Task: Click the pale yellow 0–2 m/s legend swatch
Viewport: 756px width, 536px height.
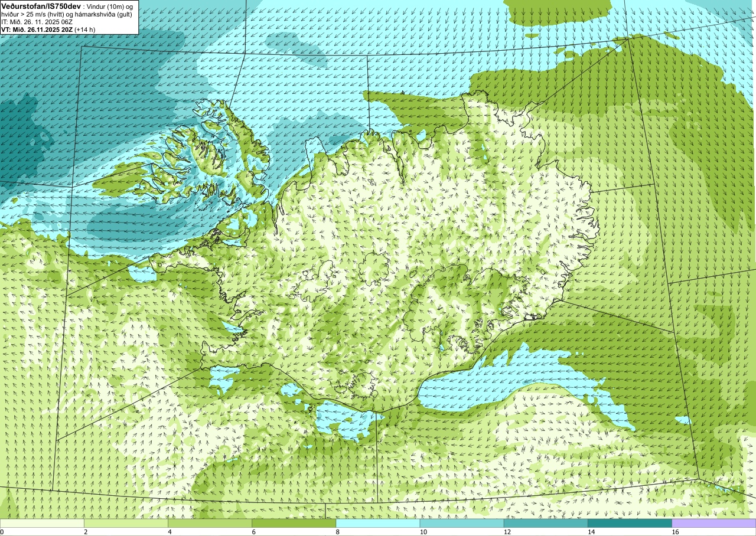Action: 42,523
